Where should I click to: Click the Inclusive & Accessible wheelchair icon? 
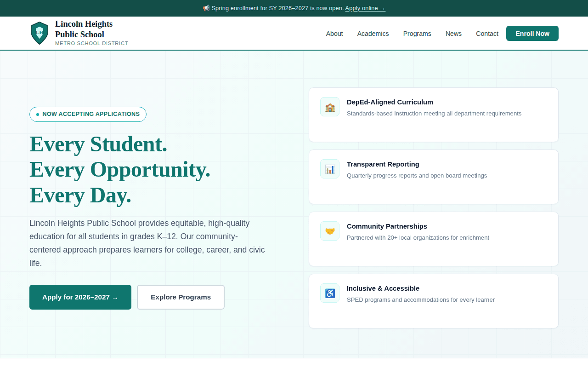click(x=330, y=293)
